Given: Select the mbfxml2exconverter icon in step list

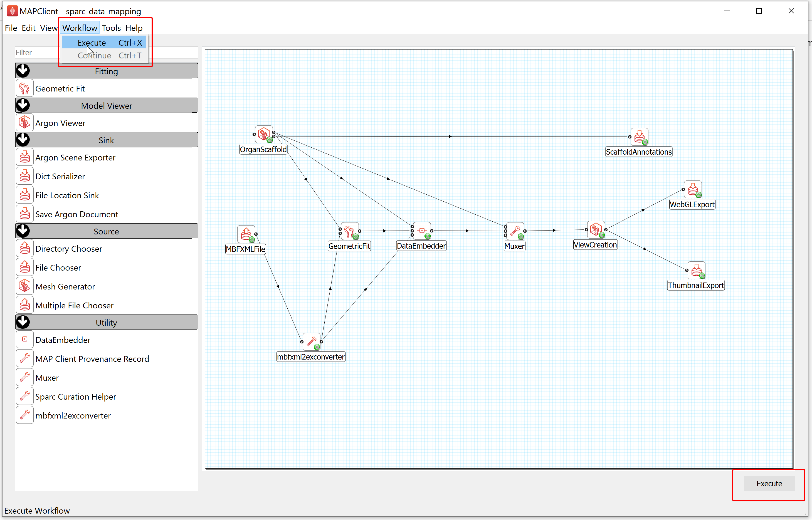Looking at the screenshot, I should [25, 415].
